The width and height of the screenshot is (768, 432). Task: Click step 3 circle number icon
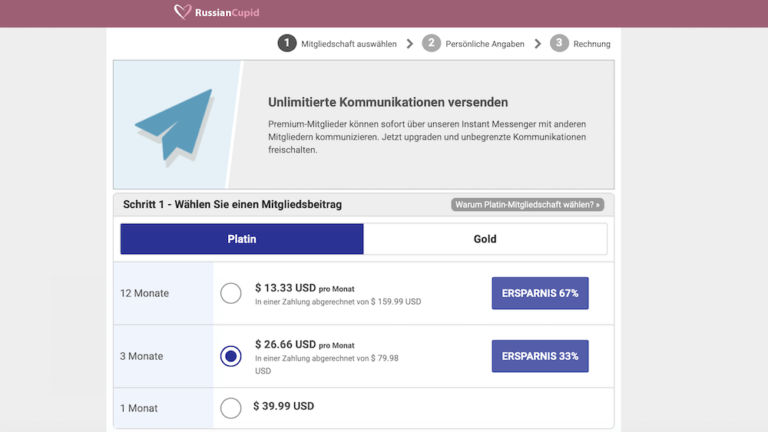pyautogui.click(x=559, y=43)
